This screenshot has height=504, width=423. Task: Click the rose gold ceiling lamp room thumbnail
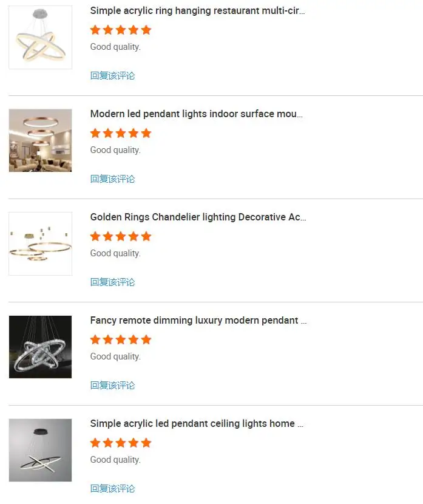tap(40, 140)
